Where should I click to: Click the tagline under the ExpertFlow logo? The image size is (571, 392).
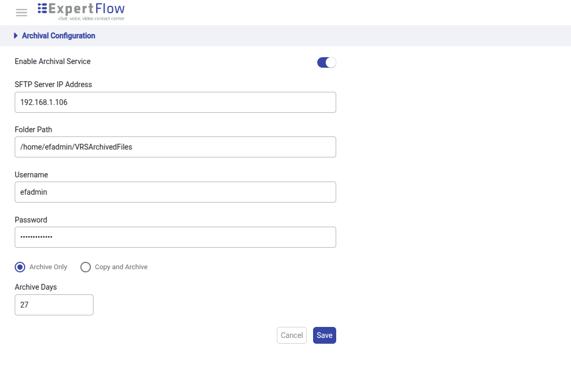pos(91,18)
